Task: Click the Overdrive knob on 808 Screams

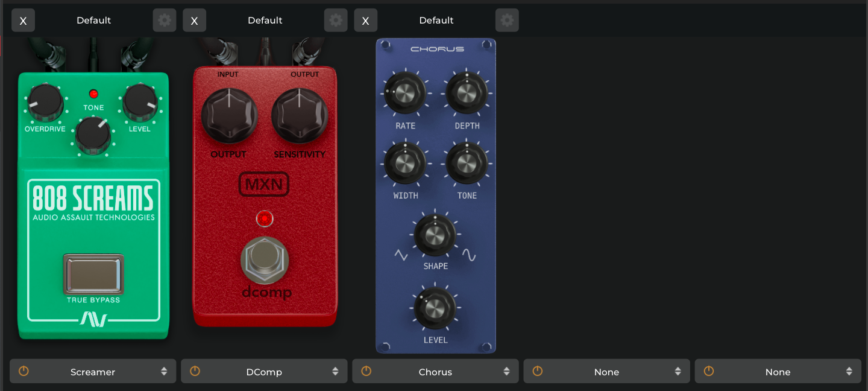Action: pyautogui.click(x=45, y=102)
